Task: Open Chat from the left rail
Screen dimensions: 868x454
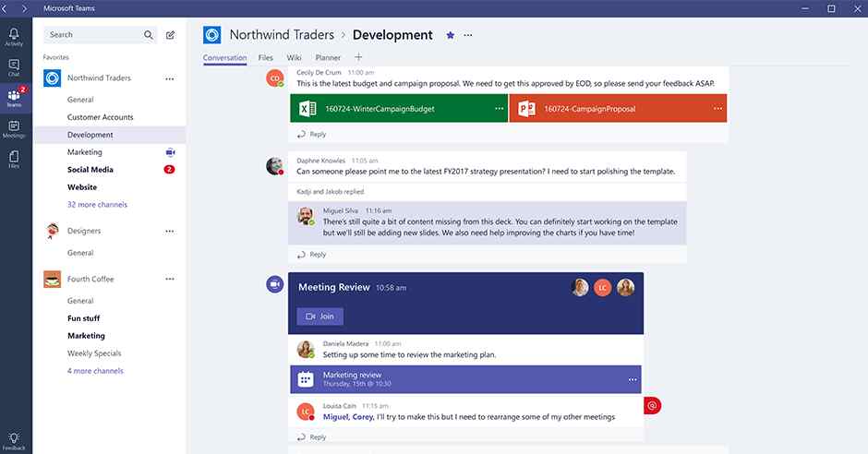Action: tap(14, 66)
